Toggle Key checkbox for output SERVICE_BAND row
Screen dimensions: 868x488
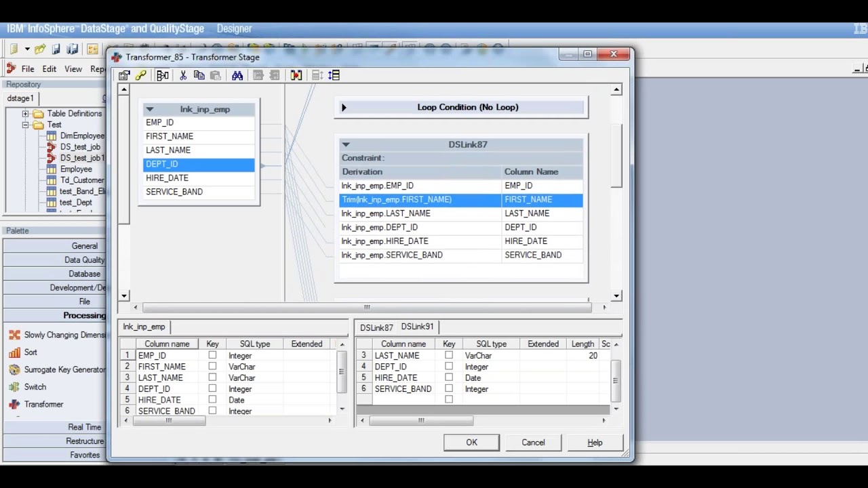tap(449, 389)
